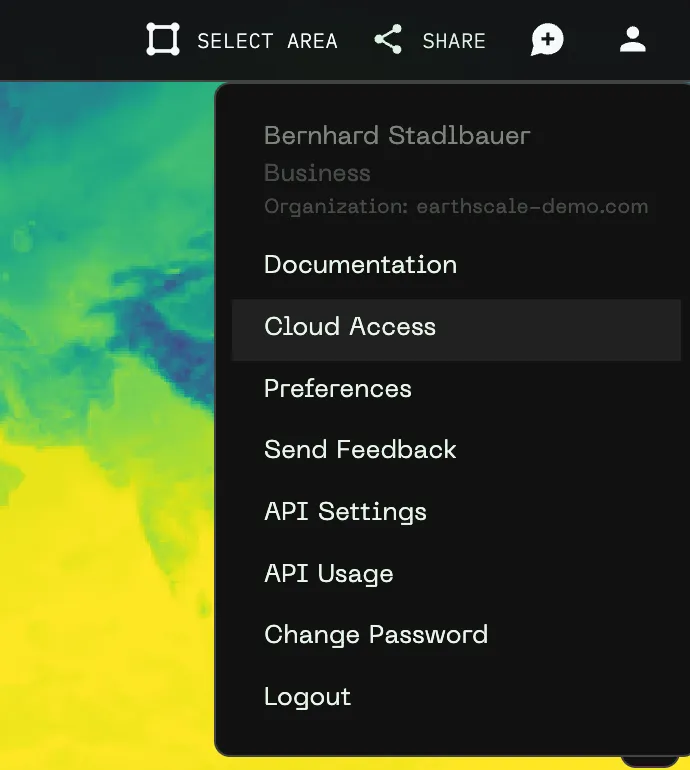The height and width of the screenshot is (770, 690).
Task: Click the Share network icon
Action: pyautogui.click(x=388, y=40)
